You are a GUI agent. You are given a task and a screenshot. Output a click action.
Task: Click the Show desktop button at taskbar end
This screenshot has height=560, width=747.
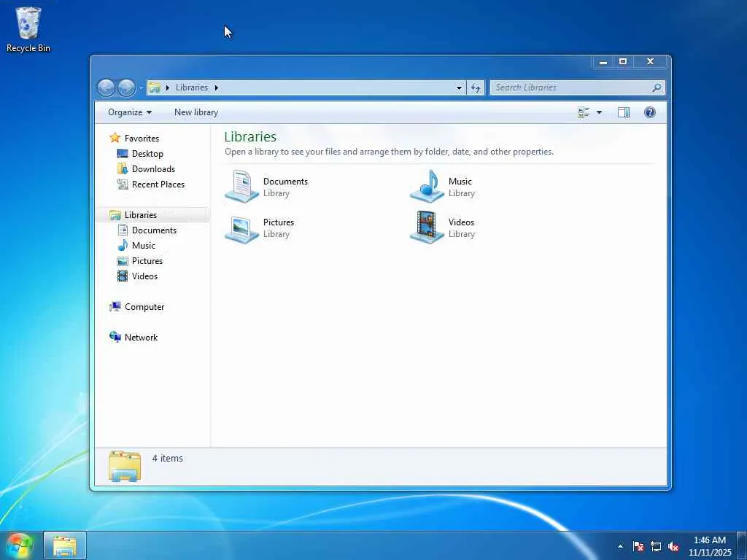tap(742, 546)
